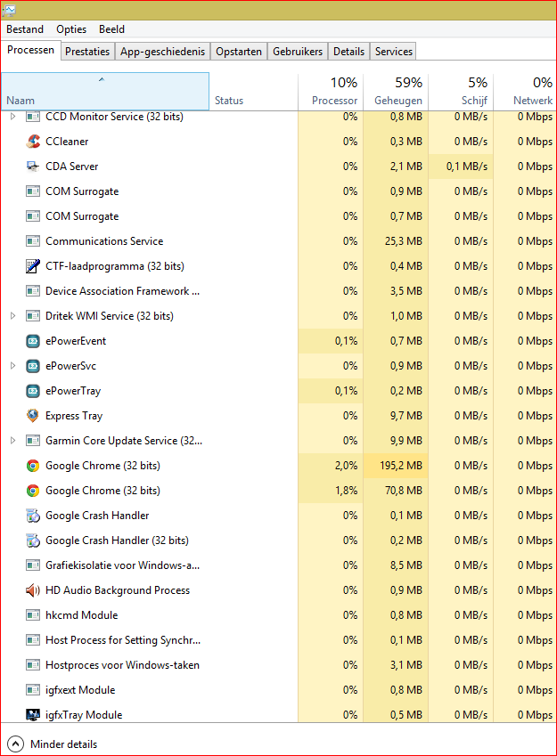Click the CDA Server process icon
Viewport: 557px width, 756px height.
(33, 167)
